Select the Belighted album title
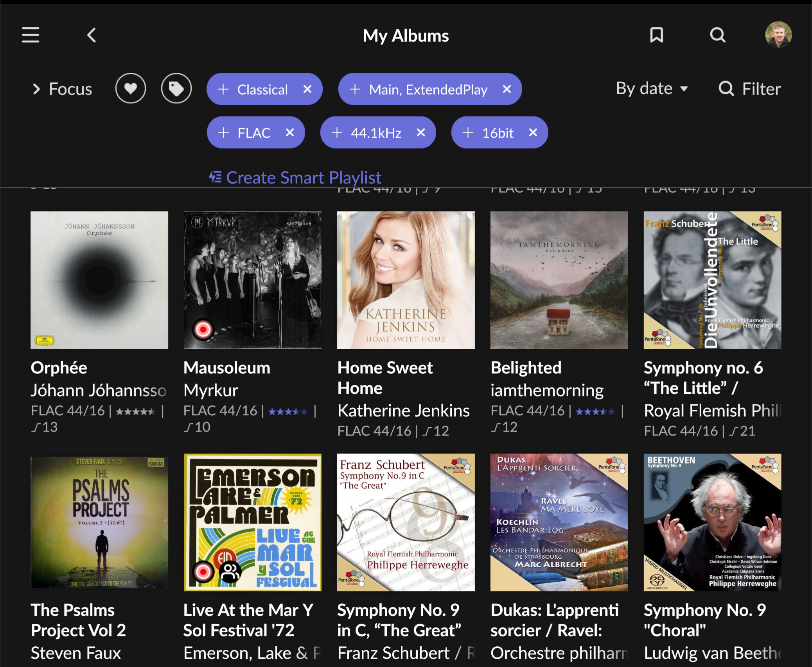 click(526, 368)
